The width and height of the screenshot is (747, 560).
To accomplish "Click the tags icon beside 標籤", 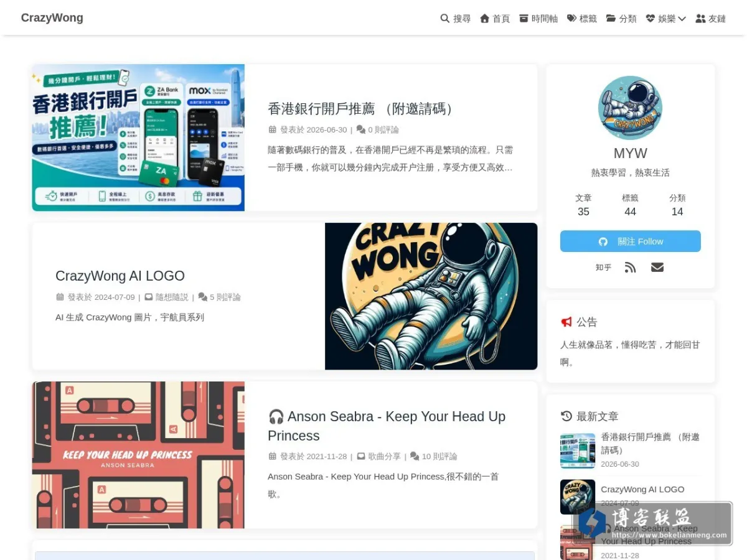I will point(571,19).
